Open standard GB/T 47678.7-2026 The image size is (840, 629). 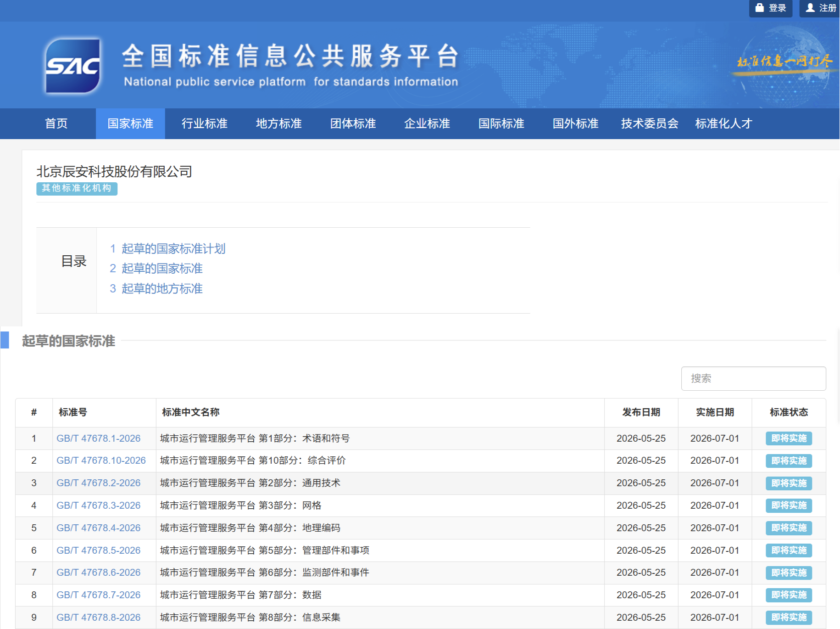point(98,595)
